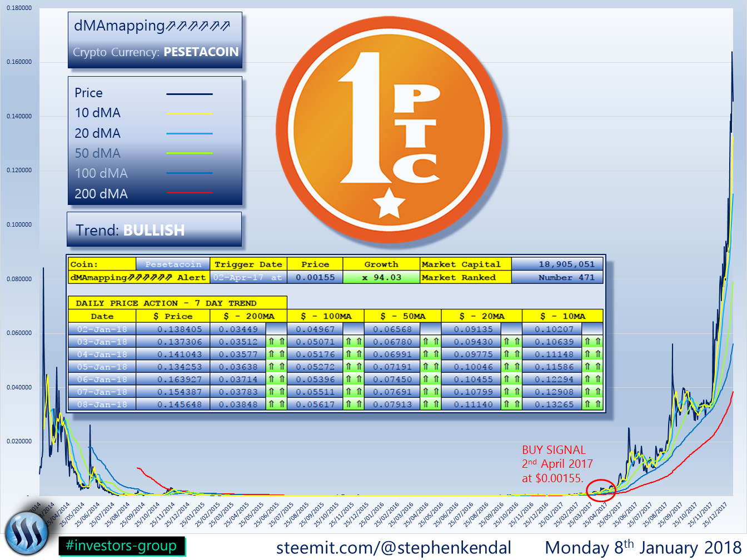
Task: Click the BUY SIGNAL annotation text
Action: tap(557, 464)
